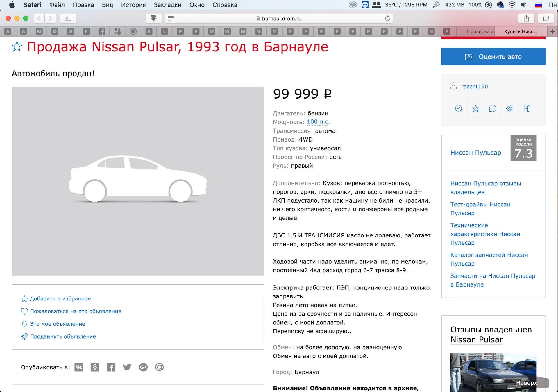Open seller chat speech-bubble icon
This screenshot has height=392, width=558.
[x=493, y=108]
